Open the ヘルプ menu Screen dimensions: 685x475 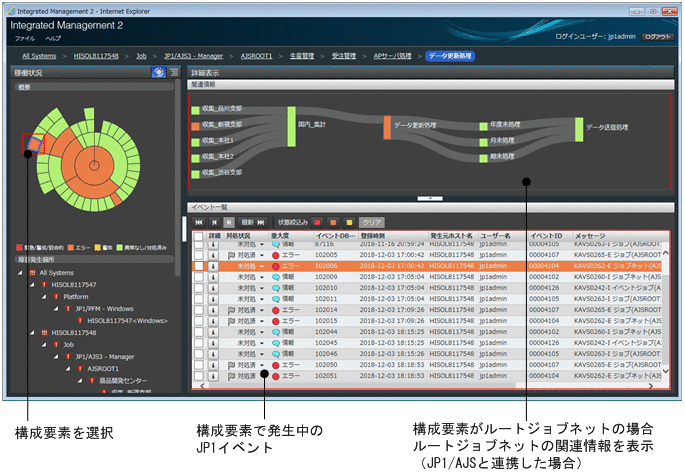(53, 38)
